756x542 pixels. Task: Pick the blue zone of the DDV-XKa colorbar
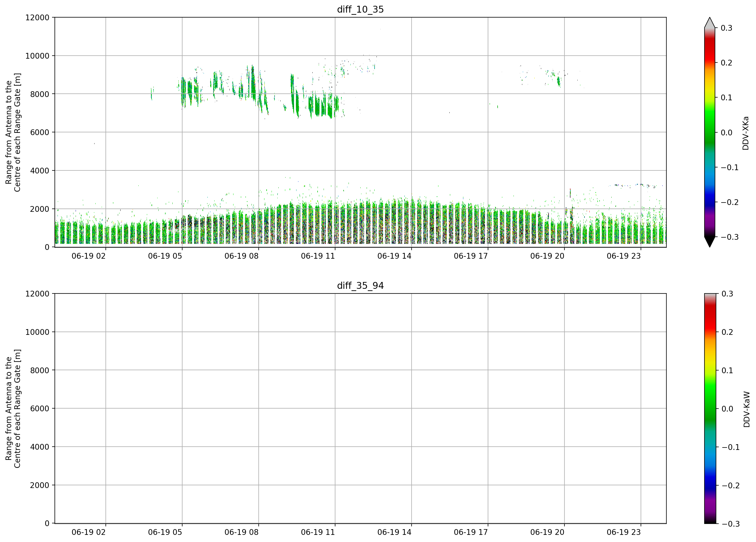pyautogui.click(x=710, y=197)
